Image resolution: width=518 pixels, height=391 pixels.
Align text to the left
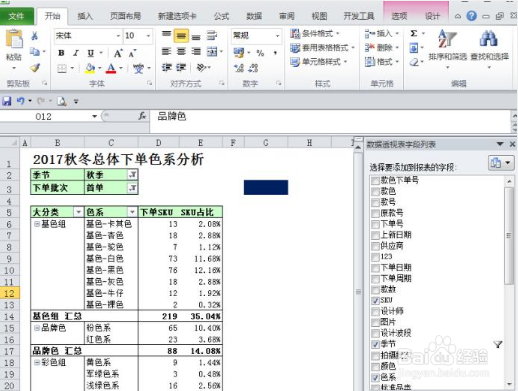tap(166, 52)
